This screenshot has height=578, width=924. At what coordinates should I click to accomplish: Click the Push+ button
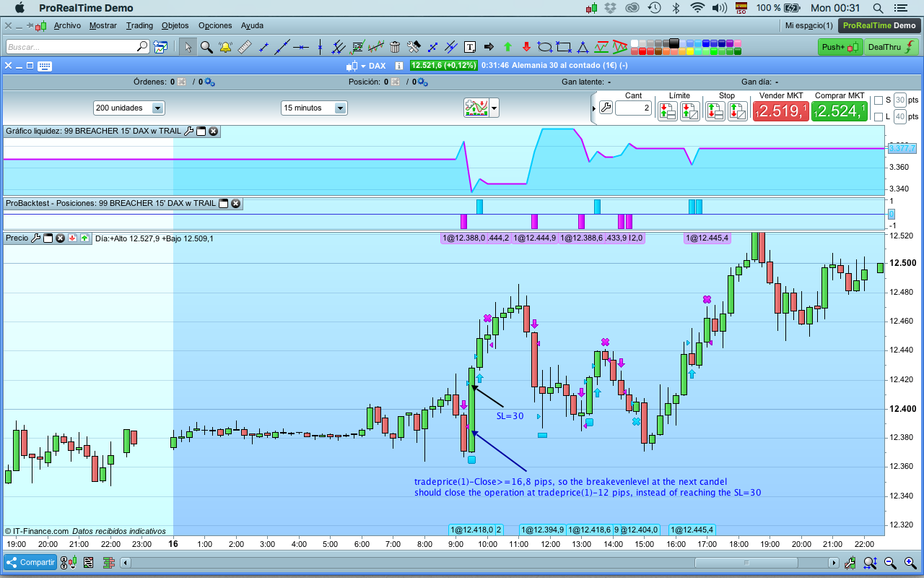[x=840, y=47]
